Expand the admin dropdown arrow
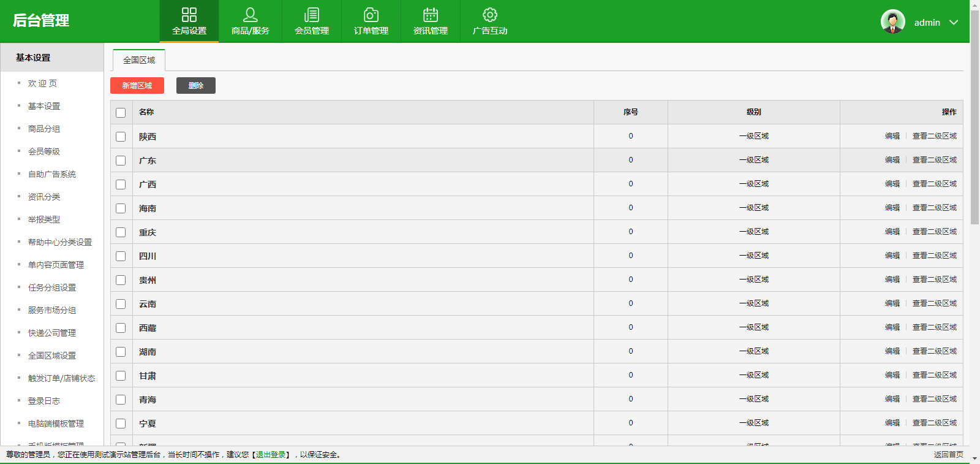This screenshot has width=980, height=464. tap(954, 23)
